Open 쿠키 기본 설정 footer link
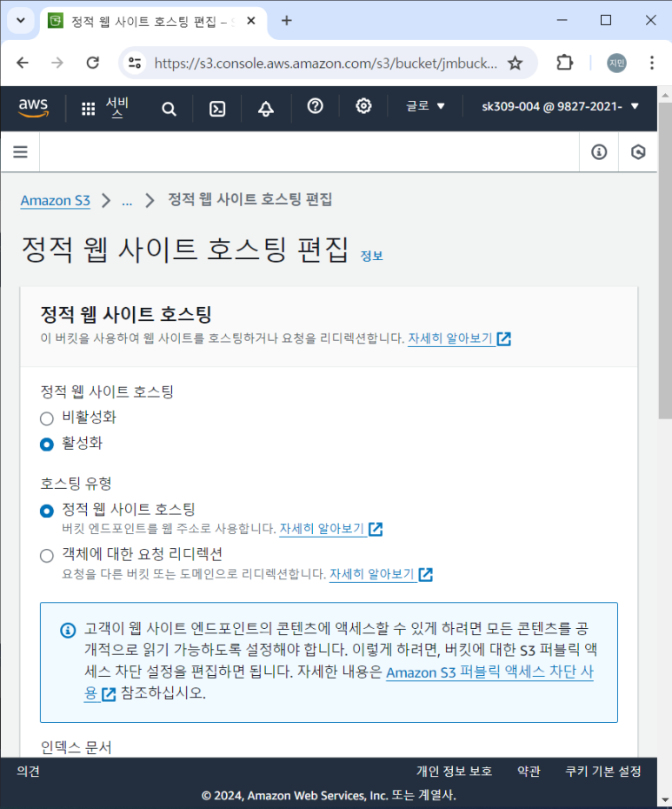The image size is (672, 809). pos(603,771)
